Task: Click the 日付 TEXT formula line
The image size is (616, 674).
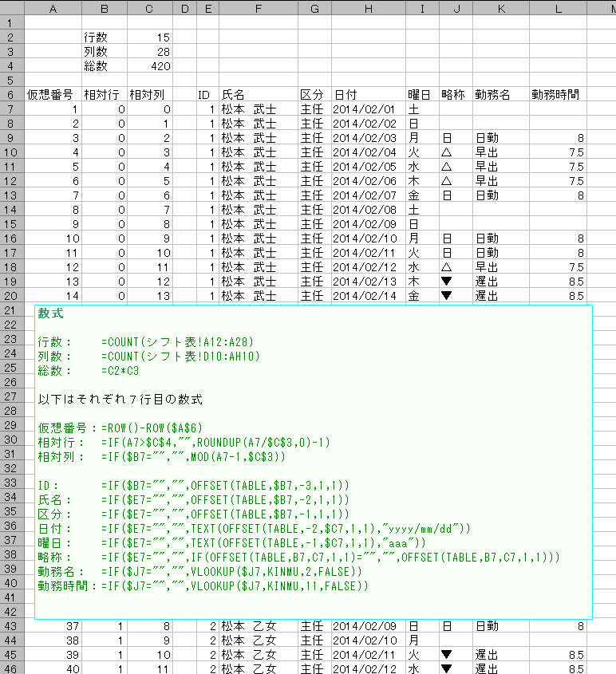Action: (255, 529)
